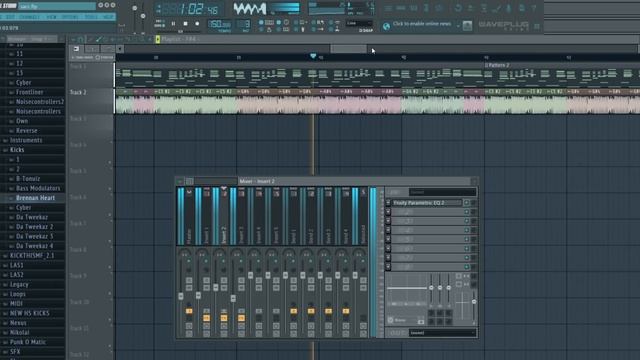Open the Line snap selector dropdown

pyautogui.click(x=359, y=23)
